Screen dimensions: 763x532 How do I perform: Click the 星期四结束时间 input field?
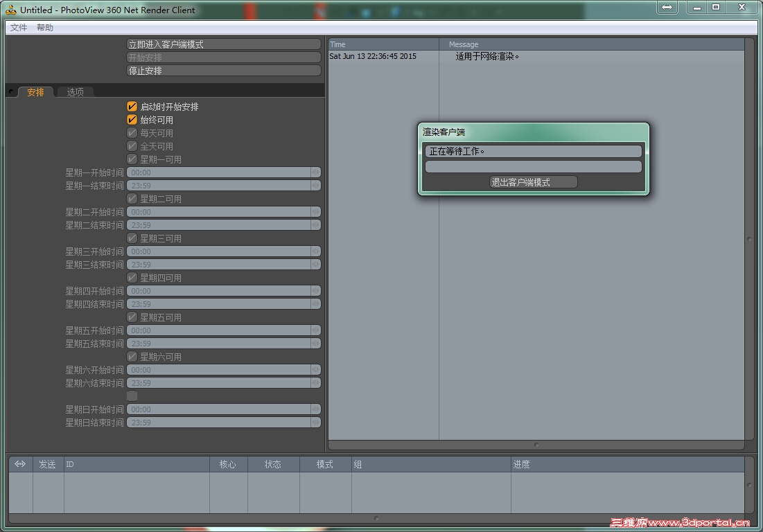219,304
